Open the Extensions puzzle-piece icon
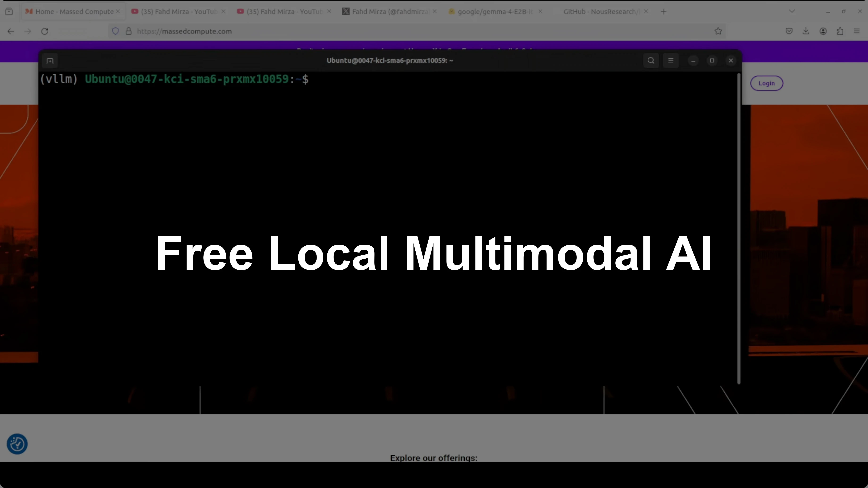Image resolution: width=868 pixels, height=488 pixels. (840, 31)
